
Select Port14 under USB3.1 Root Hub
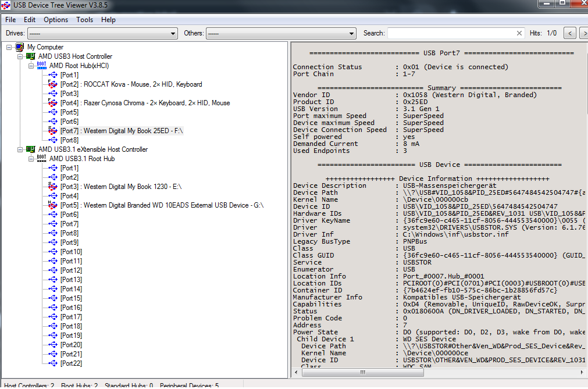[72, 289]
